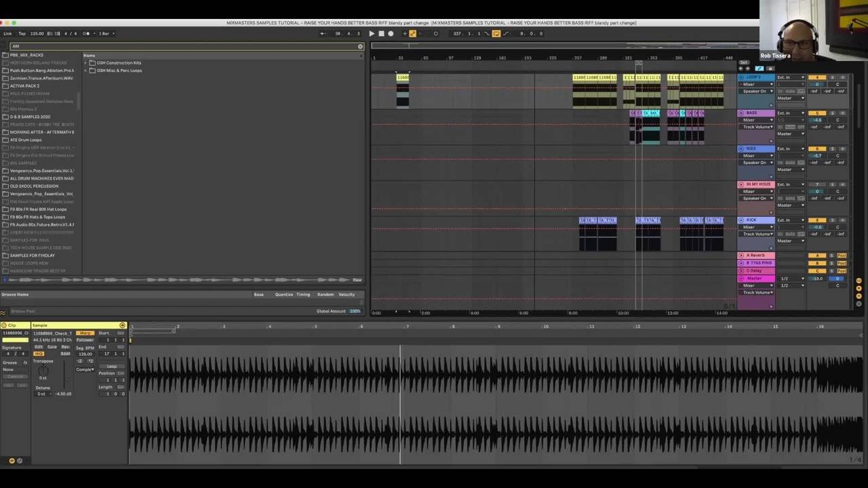Open the ATE Drum Loops folder
Screen dimensions: 868x488
pyautogui.click(x=26, y=140)
